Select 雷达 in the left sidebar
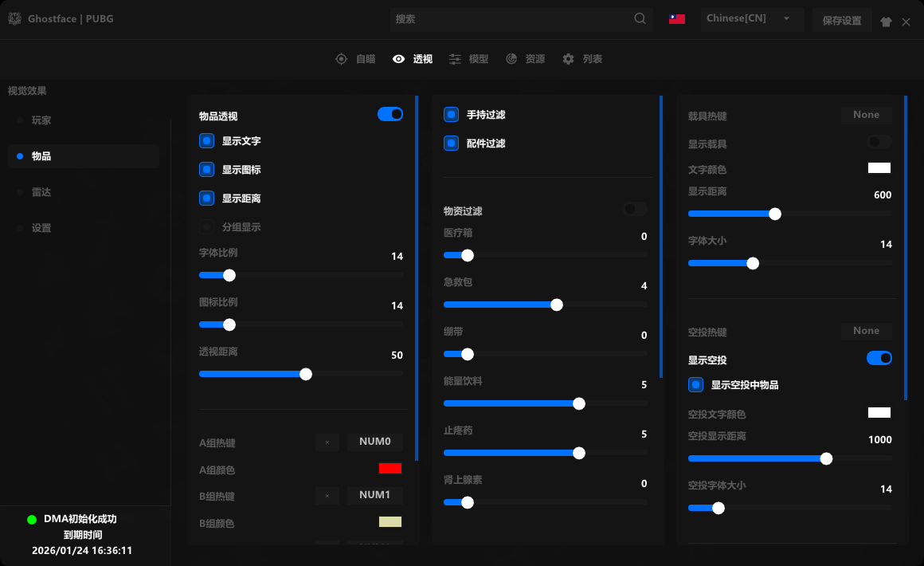The image size is (924, 566). point(41,192)
